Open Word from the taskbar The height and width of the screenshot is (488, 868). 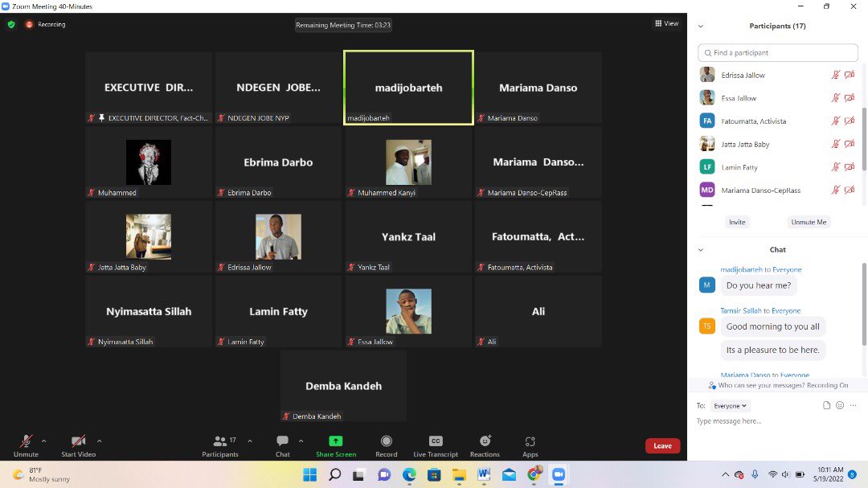pyautogui.click(x=484, y=474)
